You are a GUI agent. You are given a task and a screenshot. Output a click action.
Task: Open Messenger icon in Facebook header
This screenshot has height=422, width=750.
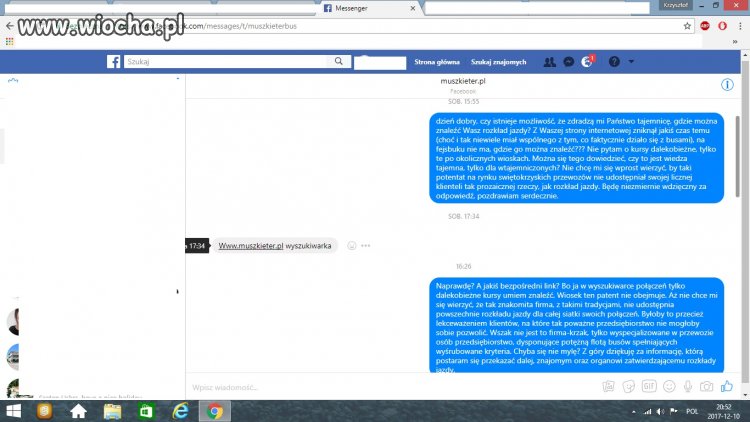click(x=569, y=62)
